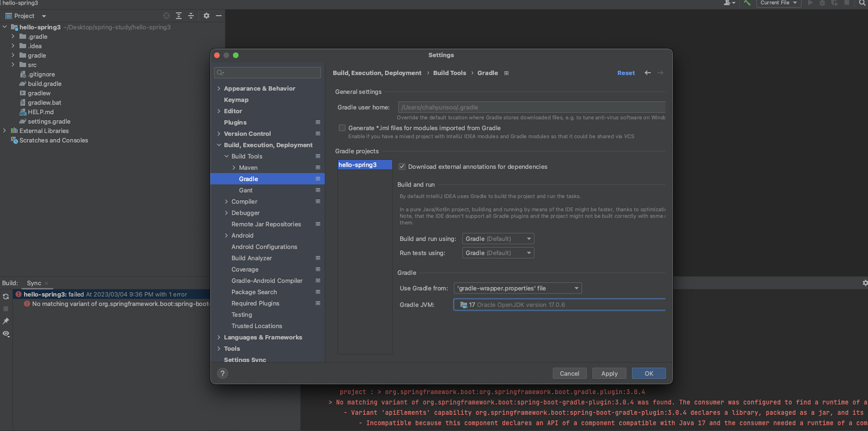Close the Sync tab
Image resolution: width=868 pixels, height=431 pixels.
(x=47, y=283)
